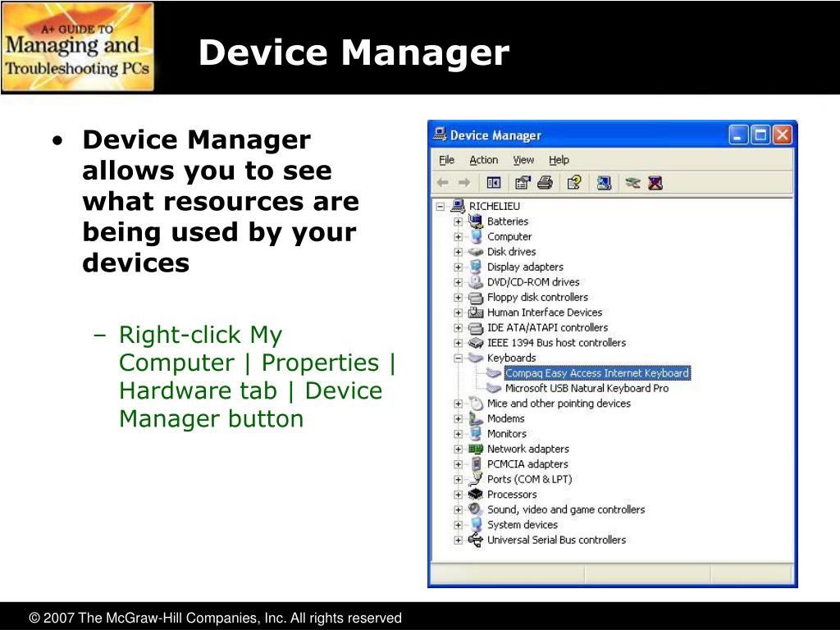Select the Monitors label
Screen dimensions: 840x630
tap(507, 433)
